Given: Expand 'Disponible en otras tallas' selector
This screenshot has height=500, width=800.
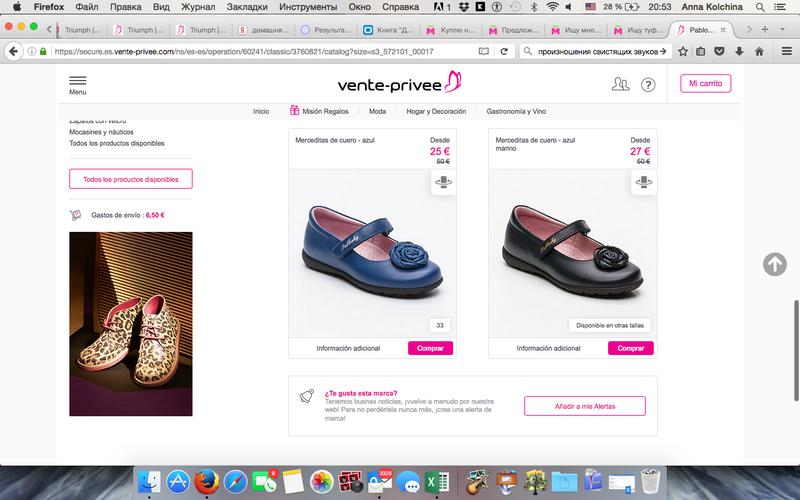Looking at the screenshot, I should point(608,325).
